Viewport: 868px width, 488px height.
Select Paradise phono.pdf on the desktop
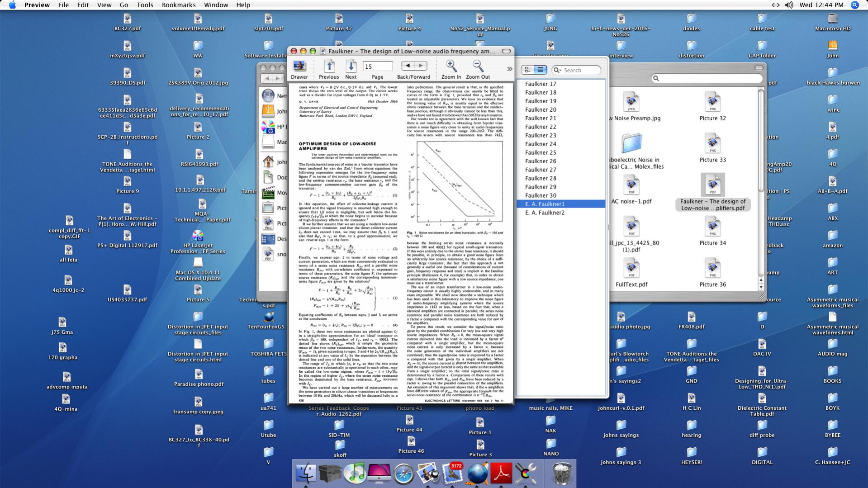198,378
